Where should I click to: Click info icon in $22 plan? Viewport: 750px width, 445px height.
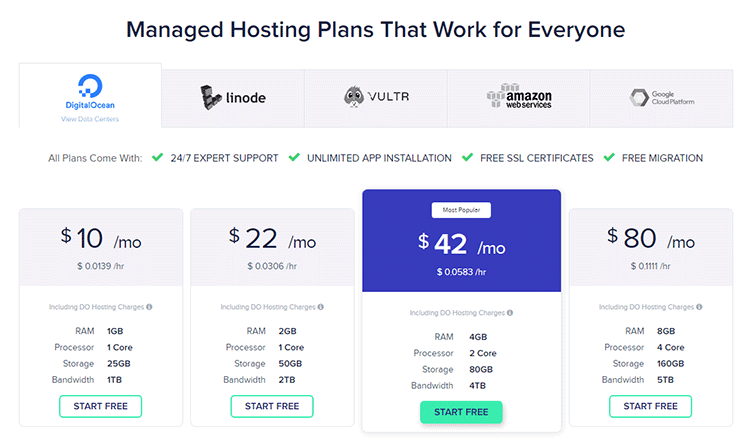[x=320, y=307]
